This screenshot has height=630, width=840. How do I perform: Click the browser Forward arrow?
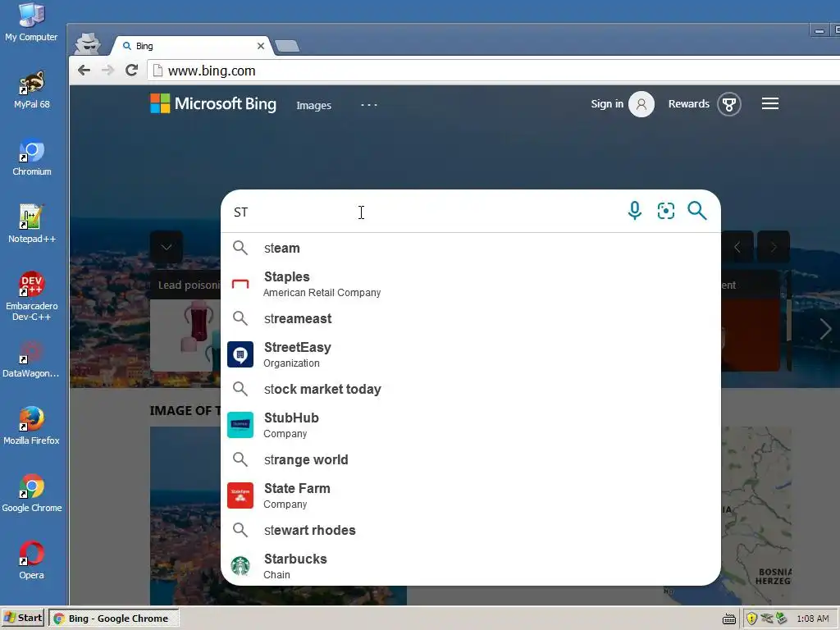click(107, 71)
